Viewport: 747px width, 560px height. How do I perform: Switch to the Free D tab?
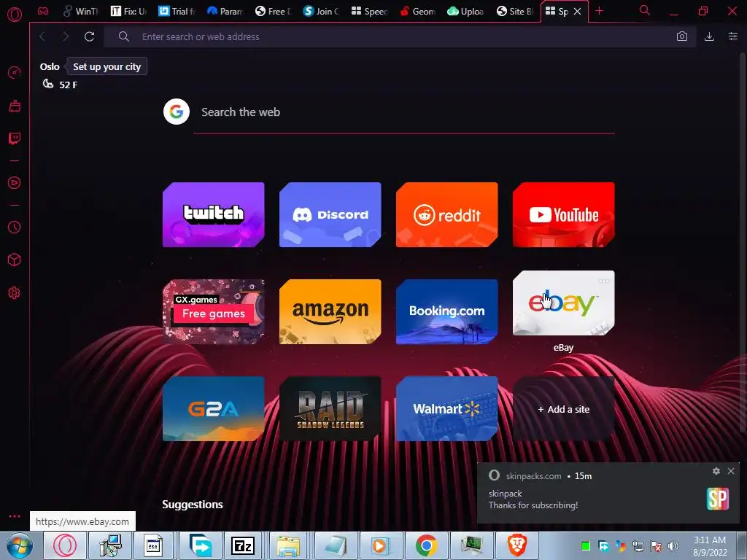[273, 11]
